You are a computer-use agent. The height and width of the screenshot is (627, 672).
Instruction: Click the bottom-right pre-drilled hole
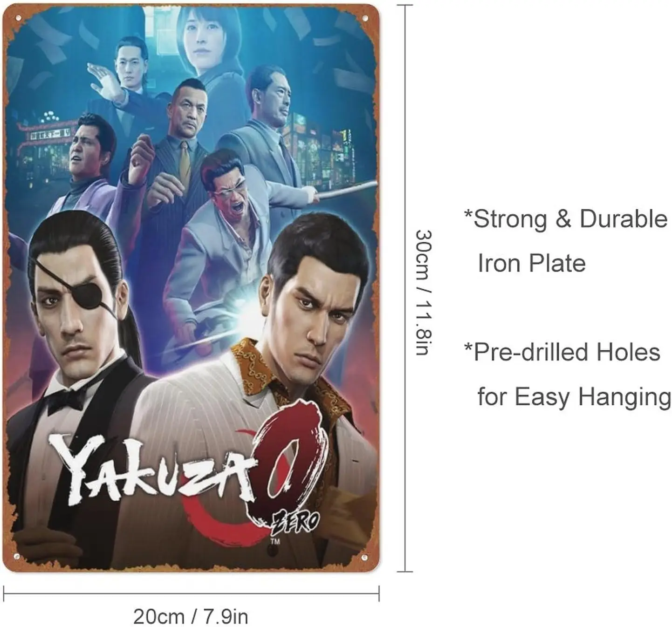pyautogui.click(x=365, y=558)
